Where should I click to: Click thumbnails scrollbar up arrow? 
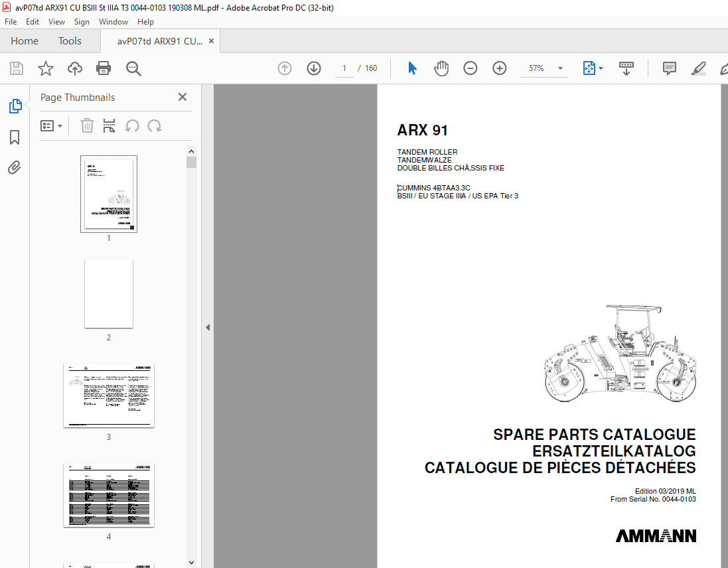[x=191, y=151]
